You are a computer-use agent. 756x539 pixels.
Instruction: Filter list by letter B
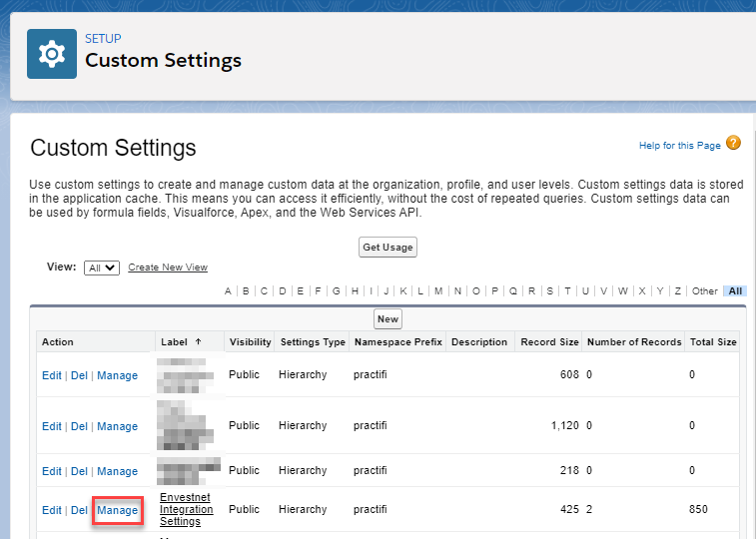[246, 290]
